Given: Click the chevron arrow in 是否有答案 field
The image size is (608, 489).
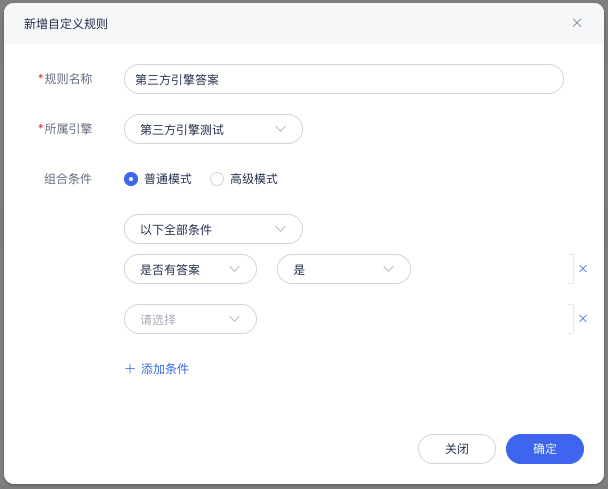Looking at the screenshot, I should 234,269.
